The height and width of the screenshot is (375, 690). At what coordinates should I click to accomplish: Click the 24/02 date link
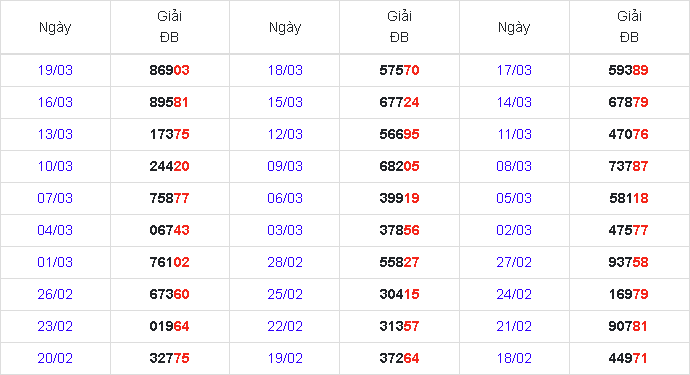click(514, 294)
